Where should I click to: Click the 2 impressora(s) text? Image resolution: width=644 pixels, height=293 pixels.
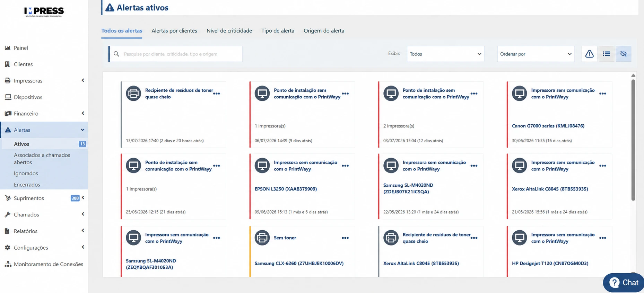click(x=399, y=126)
